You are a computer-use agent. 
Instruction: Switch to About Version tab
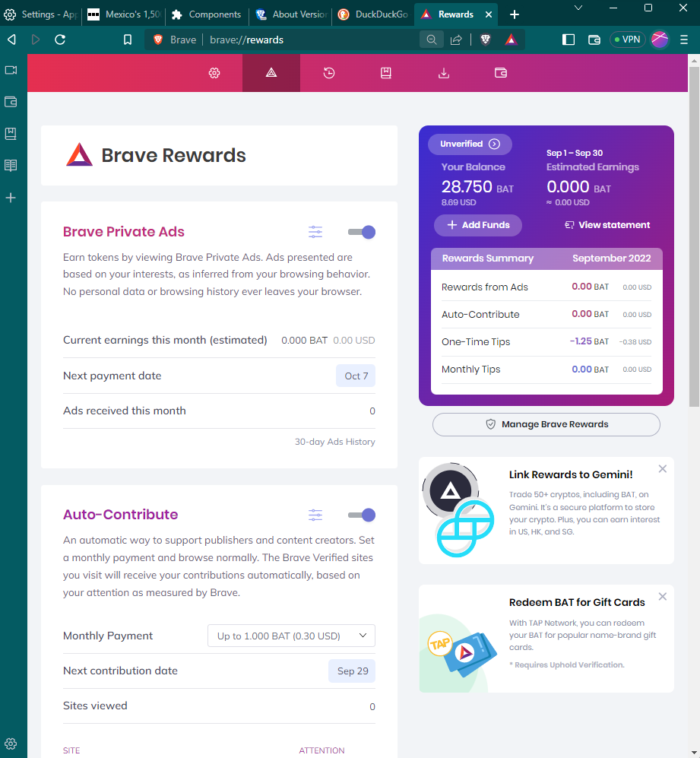pyautogui.click(x=291, y=14)
